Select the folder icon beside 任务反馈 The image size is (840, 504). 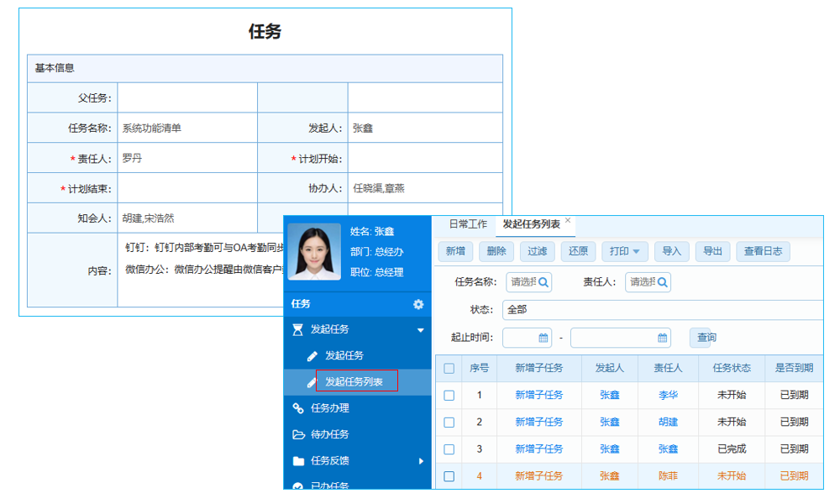point(297,459)
